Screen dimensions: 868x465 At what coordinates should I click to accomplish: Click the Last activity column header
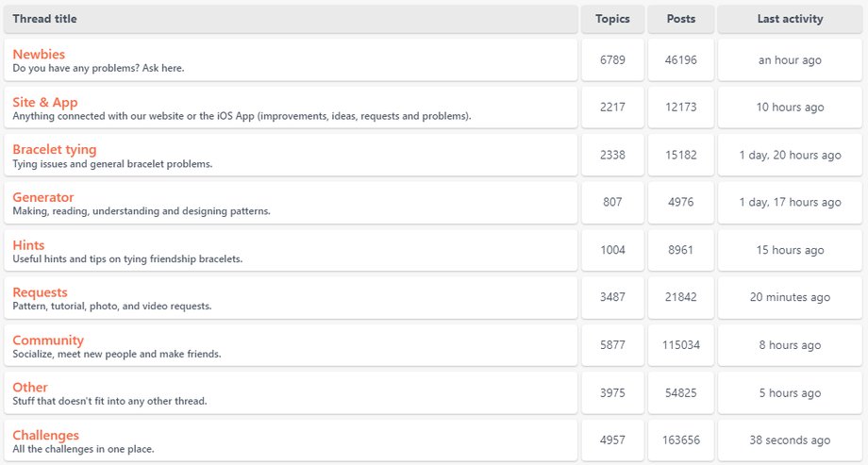coord(790,19)
